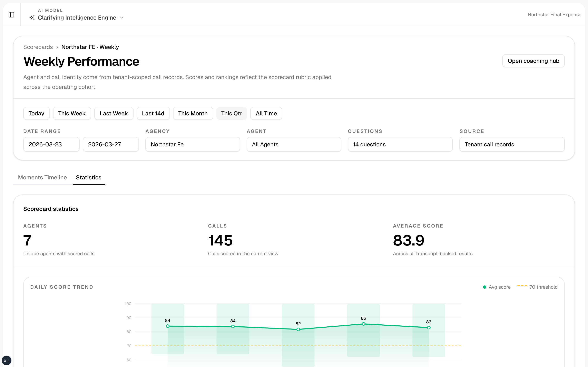Select the Statistics tab

pyautogui.click(x=88, y=177)
